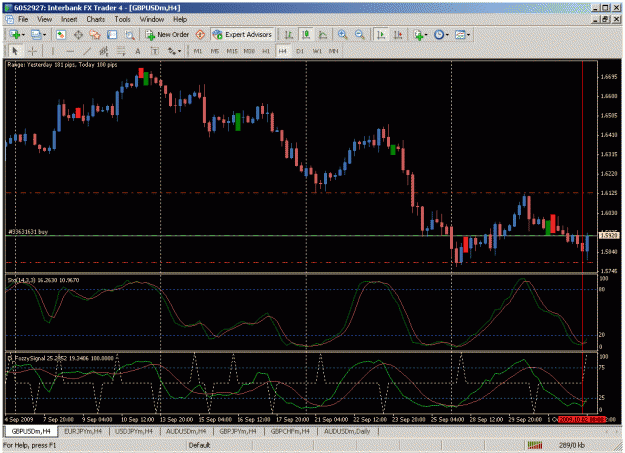Select the arrow Cursor tool
Image resolution: width=625 pixels, height=453 pixels.
15,51
